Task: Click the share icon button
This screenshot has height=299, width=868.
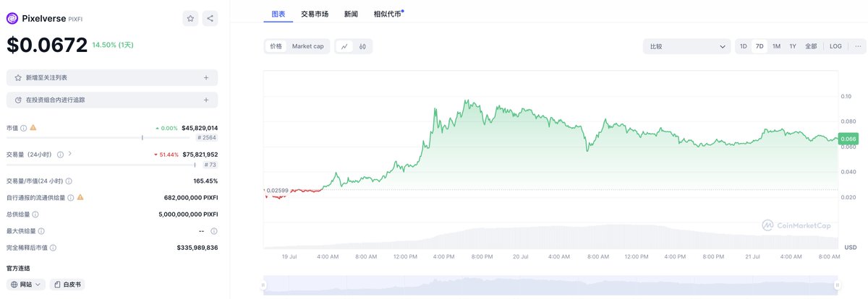Action: tap(209, 19)
